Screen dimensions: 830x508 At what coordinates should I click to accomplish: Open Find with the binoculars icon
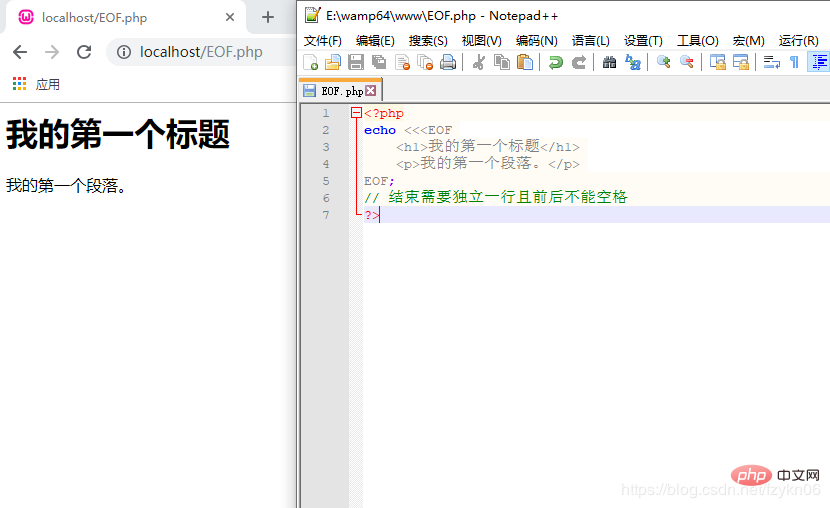(609, 62)
